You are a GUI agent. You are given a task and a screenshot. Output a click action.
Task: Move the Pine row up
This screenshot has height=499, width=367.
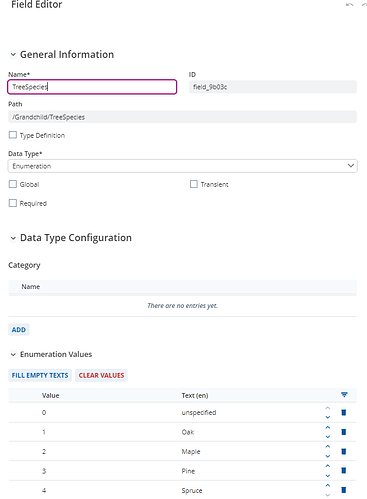click(328, 466)
